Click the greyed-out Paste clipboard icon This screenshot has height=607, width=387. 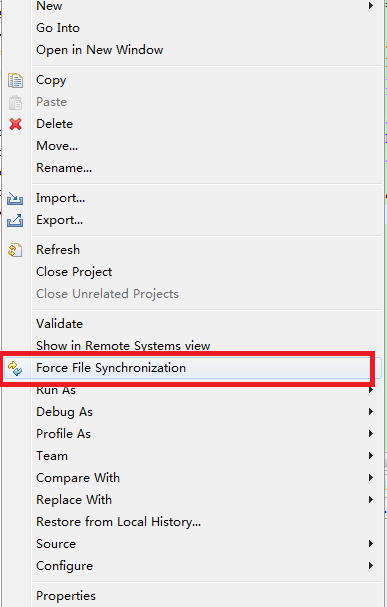pyautogui.click(x=15, y=102)
